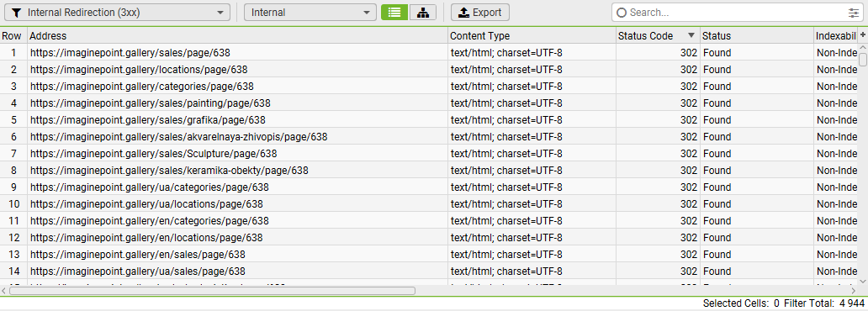Image resolution: width=868 pixels, height=311 pixels.
Task: Sort by the Indexability column header
Action: point(835,36)
